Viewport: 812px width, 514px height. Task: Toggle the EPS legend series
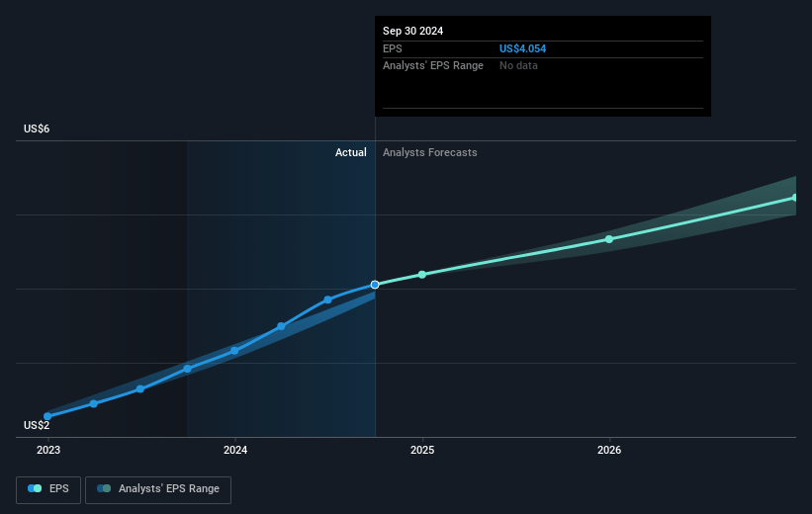[x=48, y=489]
